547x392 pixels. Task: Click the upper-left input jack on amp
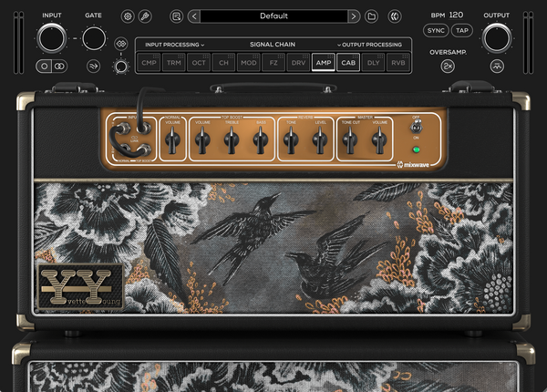[x=122, y=129]
